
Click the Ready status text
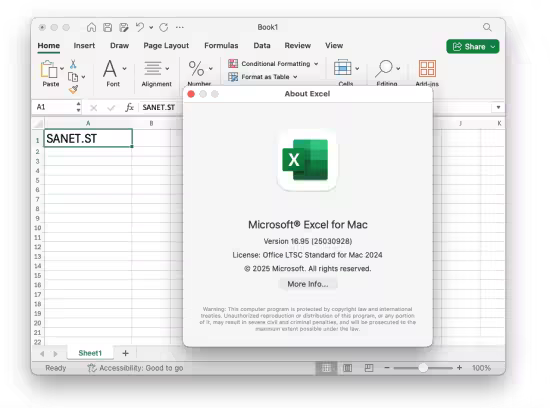(x=56, y=368)
